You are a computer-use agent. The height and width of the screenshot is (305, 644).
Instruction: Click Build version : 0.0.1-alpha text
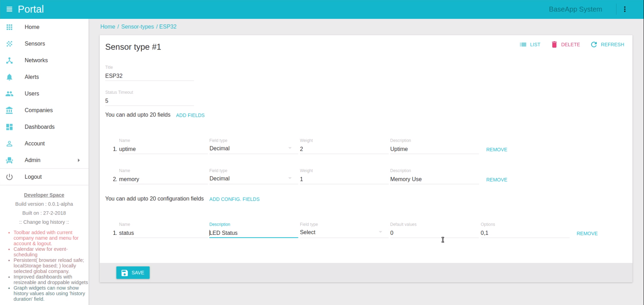(x=44, y=204)
